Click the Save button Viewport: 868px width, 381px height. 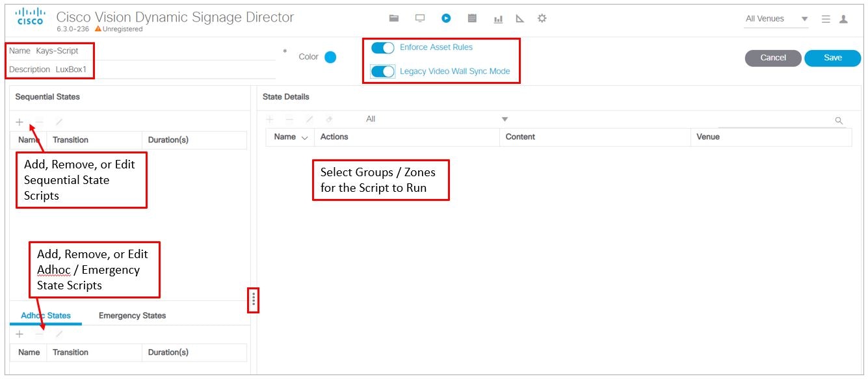point(833,58)
